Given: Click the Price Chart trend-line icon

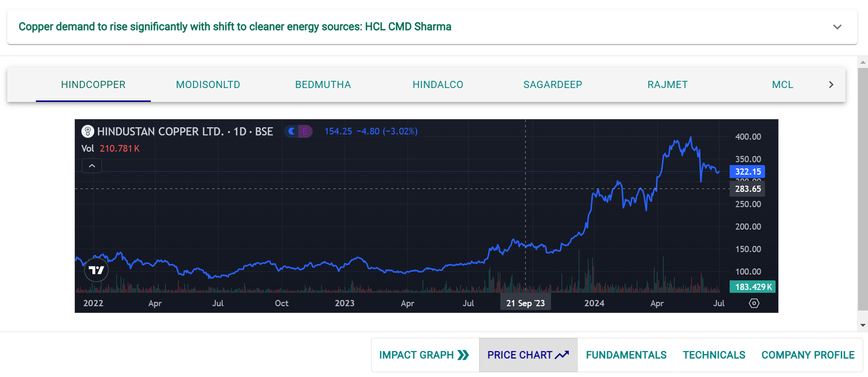Looking at the screenshot, I should coord(562,355).
